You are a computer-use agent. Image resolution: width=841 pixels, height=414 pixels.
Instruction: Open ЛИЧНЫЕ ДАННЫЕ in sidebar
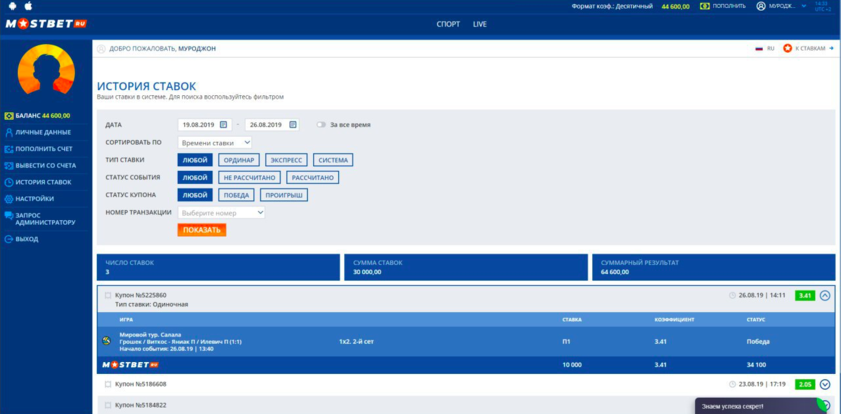pyautogui.click(x=38, y=132)
